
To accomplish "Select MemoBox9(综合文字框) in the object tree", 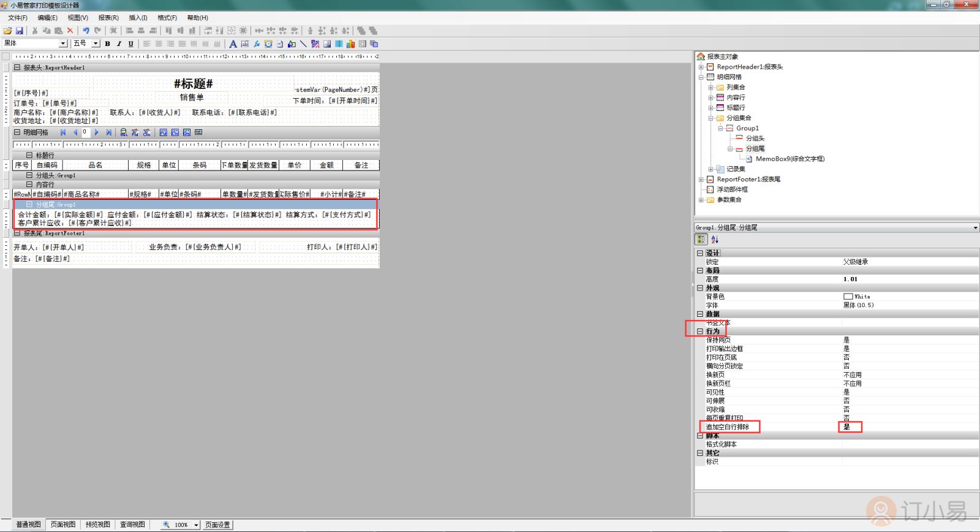I will tap(790, 159).
